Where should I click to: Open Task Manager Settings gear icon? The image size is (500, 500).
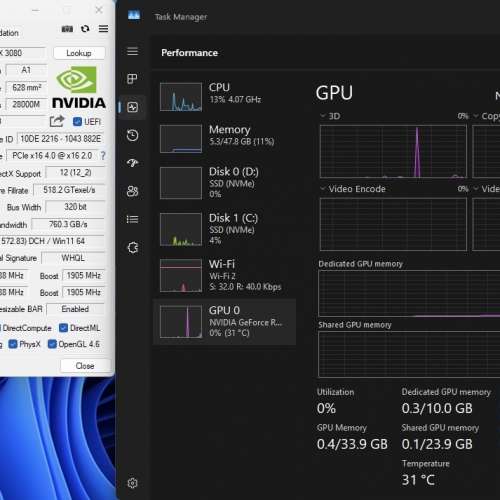pyautogui.click(x=132, y=483)
